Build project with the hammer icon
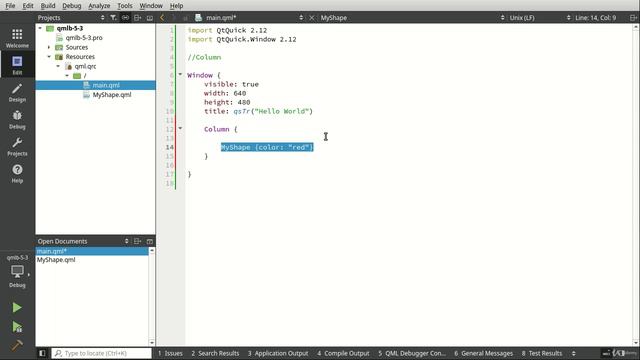 click(17, 345)
